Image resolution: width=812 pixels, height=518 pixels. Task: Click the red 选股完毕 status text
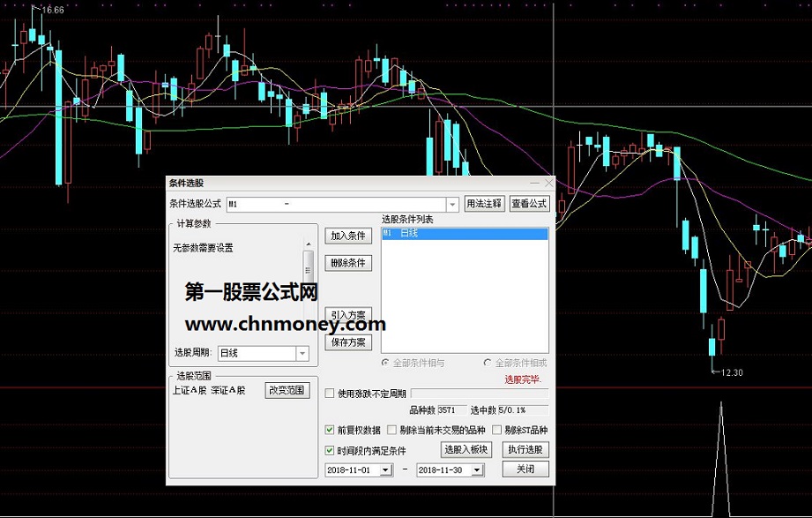523,379
